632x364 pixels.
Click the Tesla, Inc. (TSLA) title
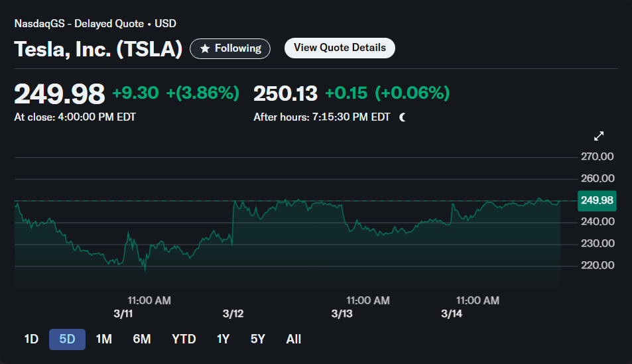(x=98, y=49)
